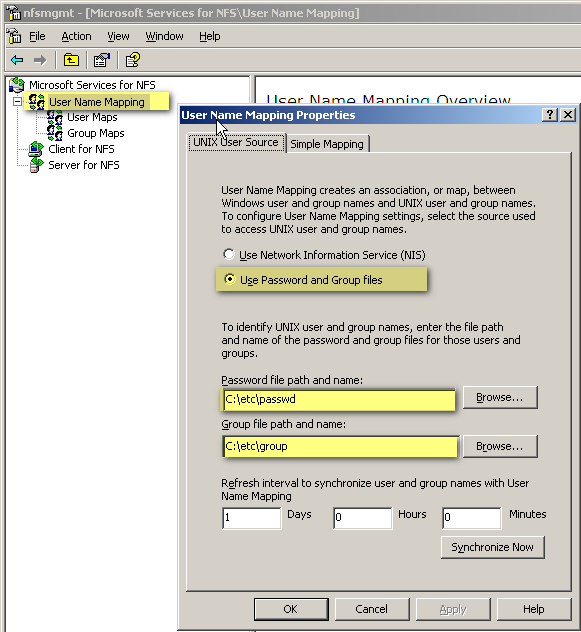Select Group Maps in the tree

point(96,133)
